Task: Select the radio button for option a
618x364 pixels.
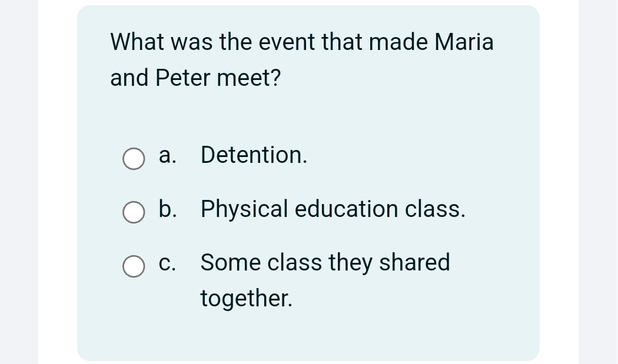Action: point(134,159)
